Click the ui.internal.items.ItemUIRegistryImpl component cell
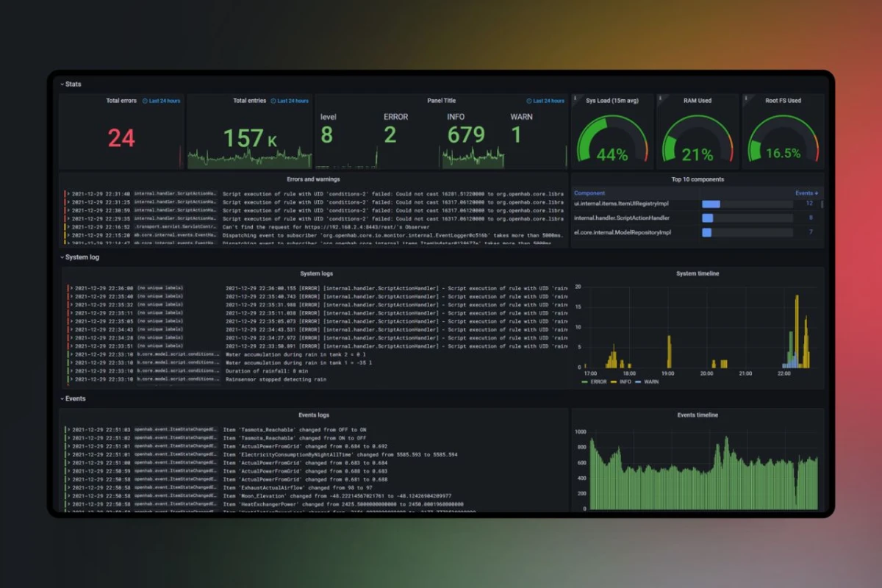Viewport: 882px width, 588px height. (623, 204)
